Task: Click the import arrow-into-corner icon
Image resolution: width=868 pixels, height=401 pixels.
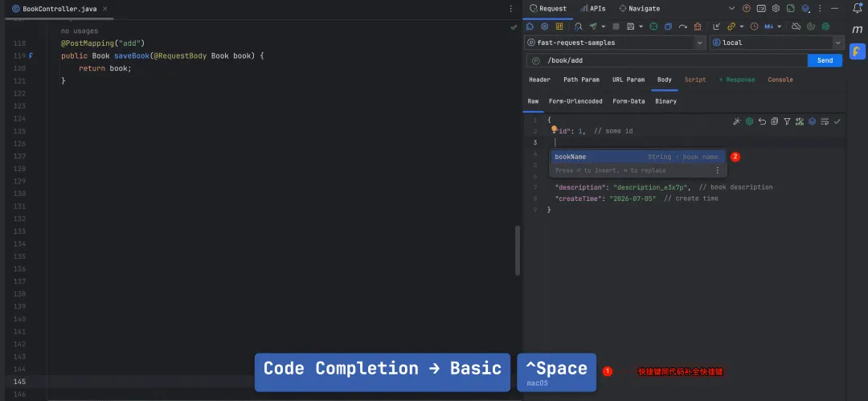Action: [x=716, y=27]
